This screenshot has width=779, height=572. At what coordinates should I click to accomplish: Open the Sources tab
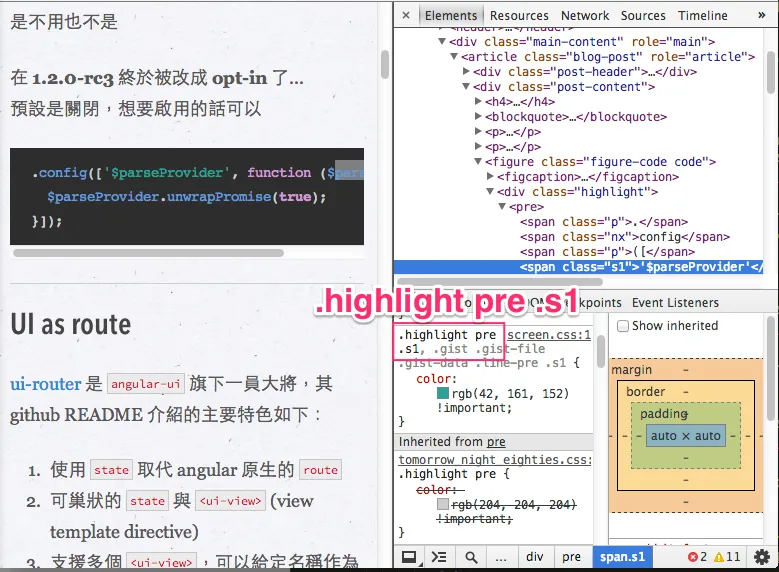click(x=642, y=15)
